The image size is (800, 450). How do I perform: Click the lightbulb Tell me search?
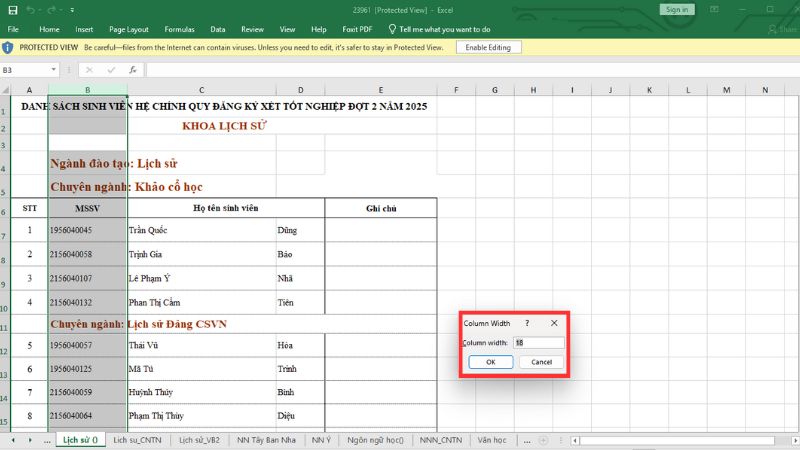point(392,29)
